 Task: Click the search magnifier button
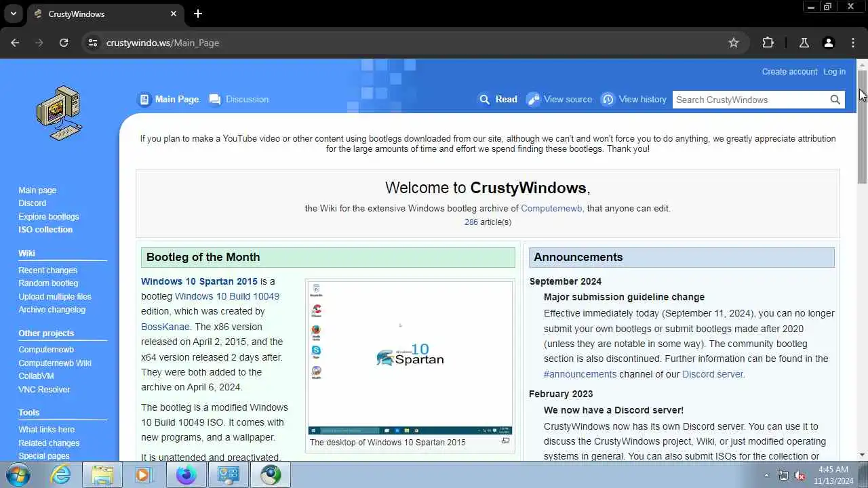(x=835, y=100)
